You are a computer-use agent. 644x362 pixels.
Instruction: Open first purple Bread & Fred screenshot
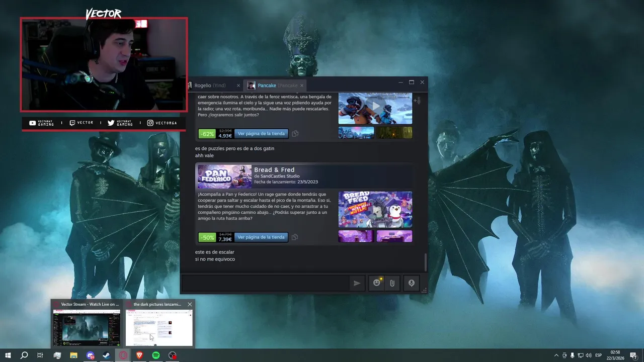356,236
